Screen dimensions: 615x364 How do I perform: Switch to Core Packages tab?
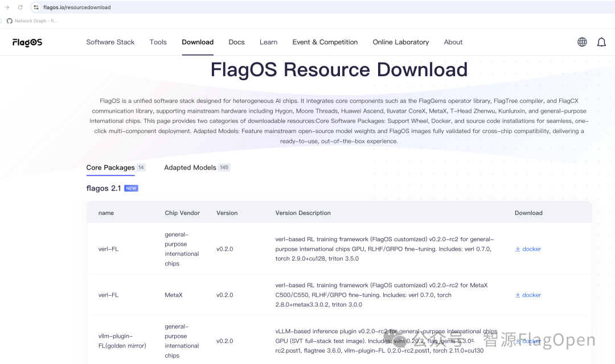click(x=110, y=167)
